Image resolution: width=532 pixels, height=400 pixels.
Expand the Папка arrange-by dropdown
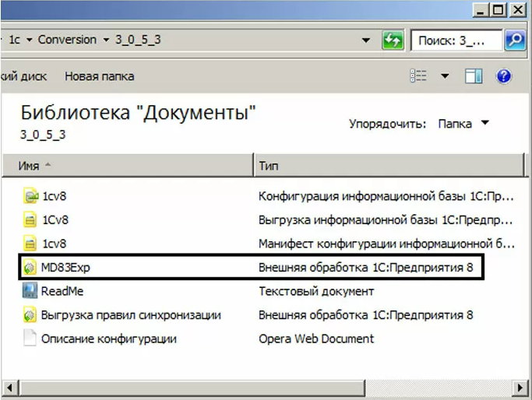click(484, 123)
